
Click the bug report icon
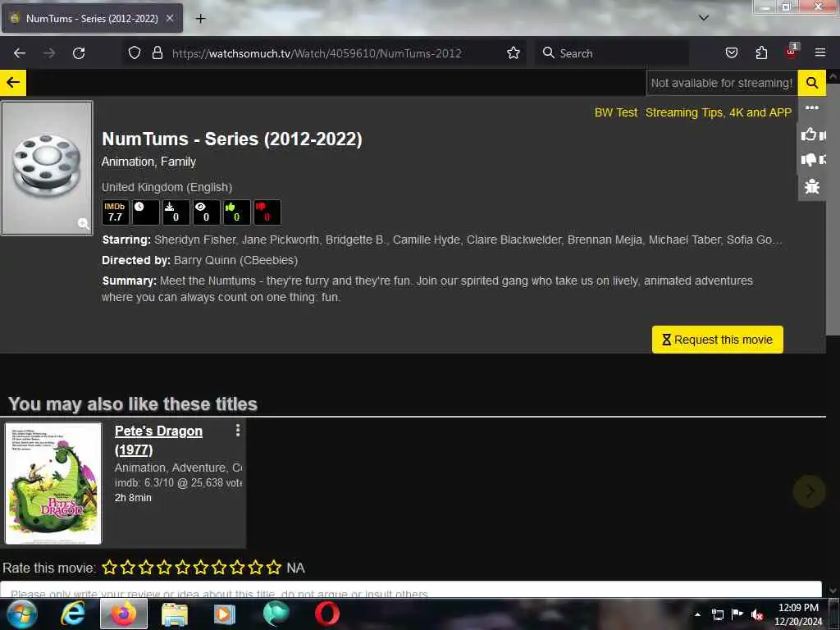[x=811, y=186]
